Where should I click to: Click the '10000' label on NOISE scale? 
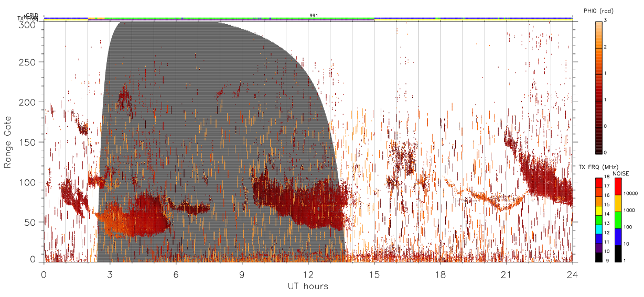[x=630, y=194]
